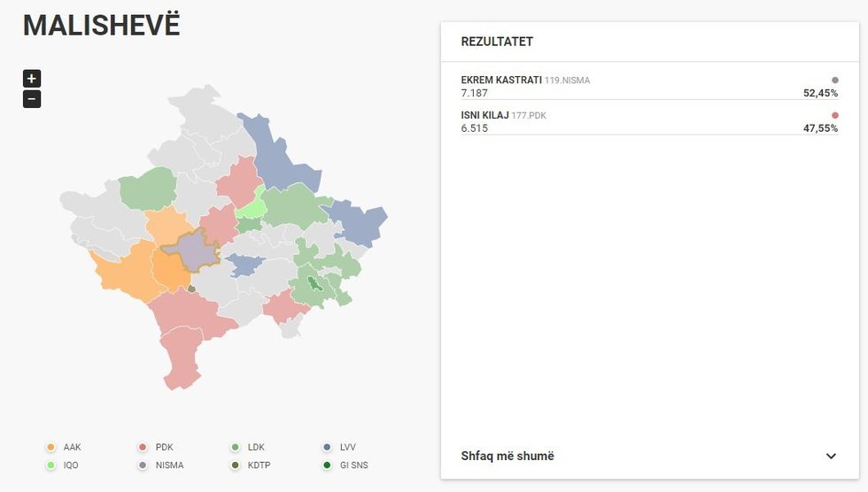Select candidate Isni Kilaj result row
Viewport: 868px width, 492px height.
[x=648, y=121]
